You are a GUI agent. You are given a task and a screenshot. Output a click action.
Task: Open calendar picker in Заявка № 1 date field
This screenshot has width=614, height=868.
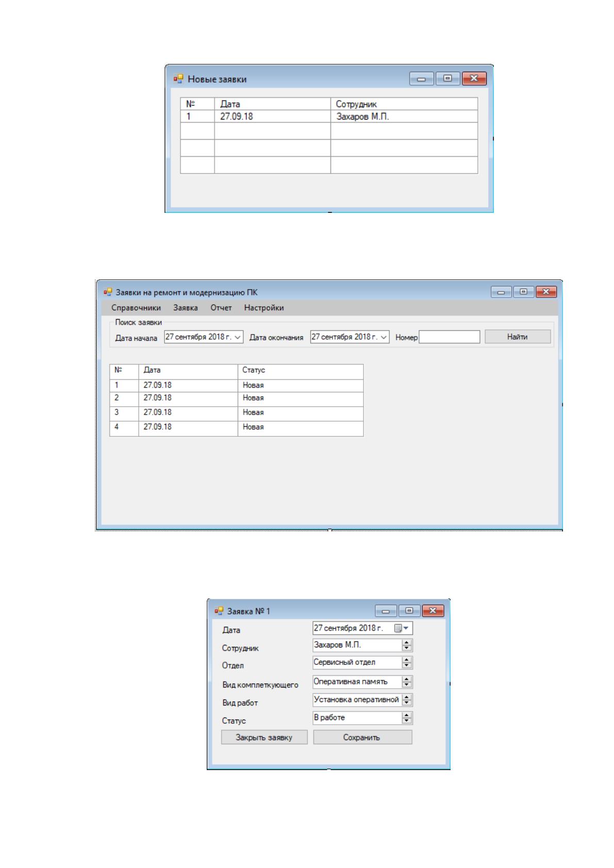pos(402,628)
